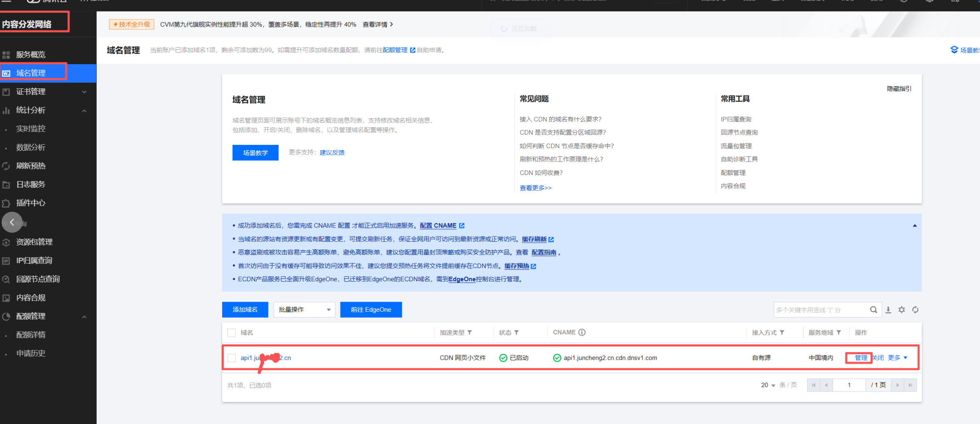Click the 管理 link in domain row
Image resolution: width=980 pixels, height=424 pixels.
point(860,358)
